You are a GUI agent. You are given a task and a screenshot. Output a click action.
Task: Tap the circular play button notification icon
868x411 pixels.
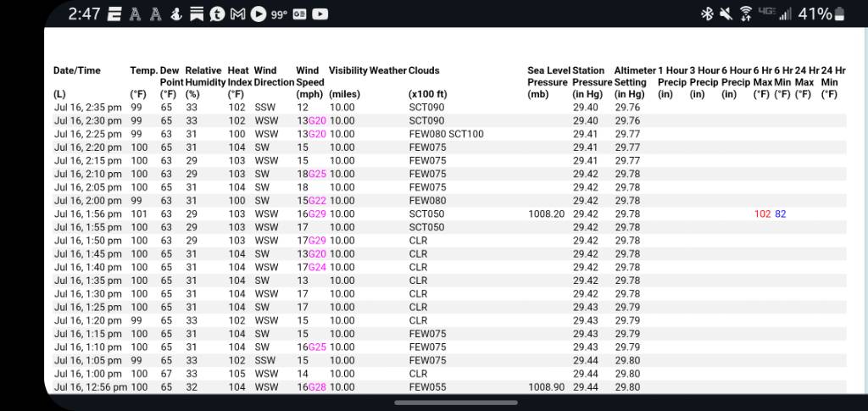pyautogui.click(x=258, y=14)
